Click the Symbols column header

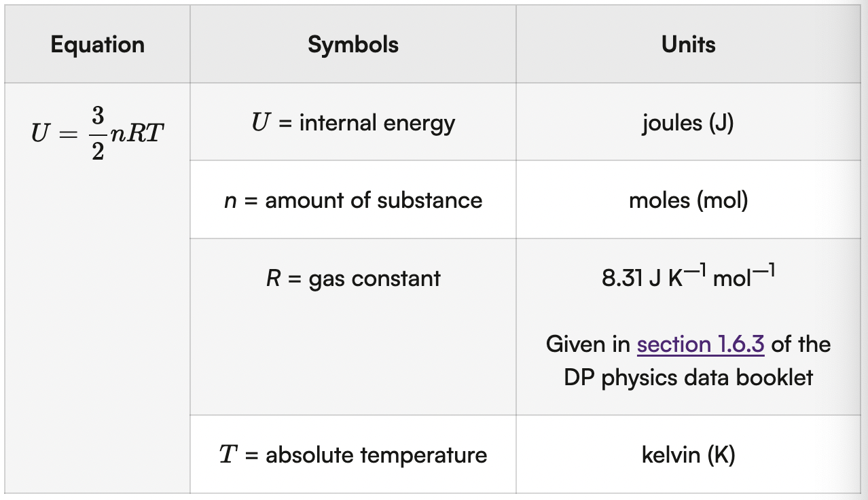[x=353, y=45]
